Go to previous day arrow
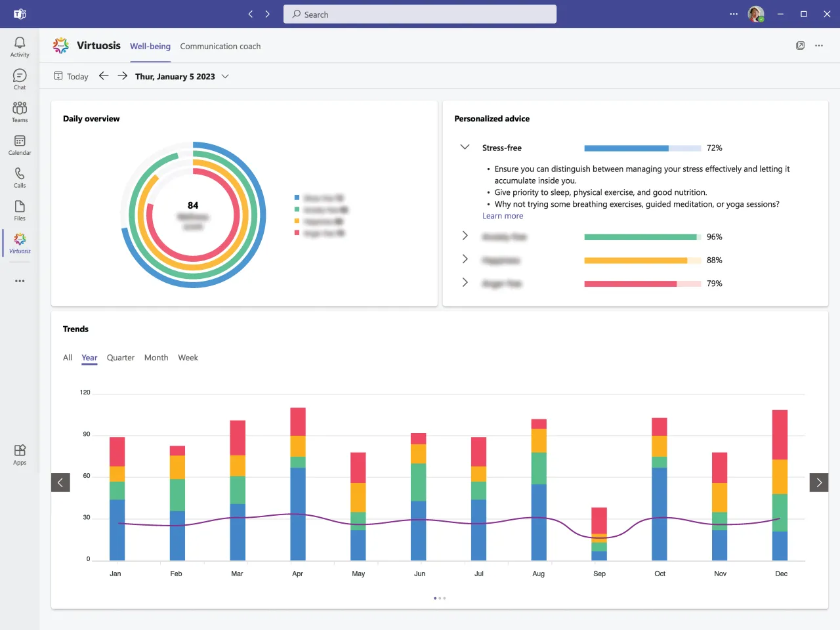This screenshot has width=840, height=630. 104,76
